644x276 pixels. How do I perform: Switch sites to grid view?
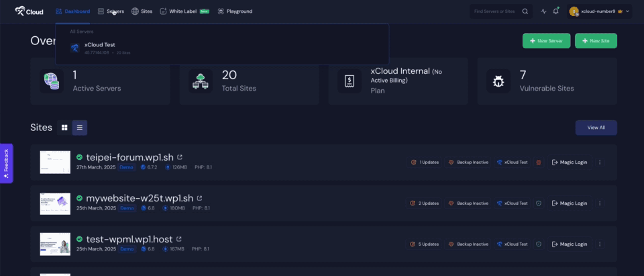tap(64, 127)
